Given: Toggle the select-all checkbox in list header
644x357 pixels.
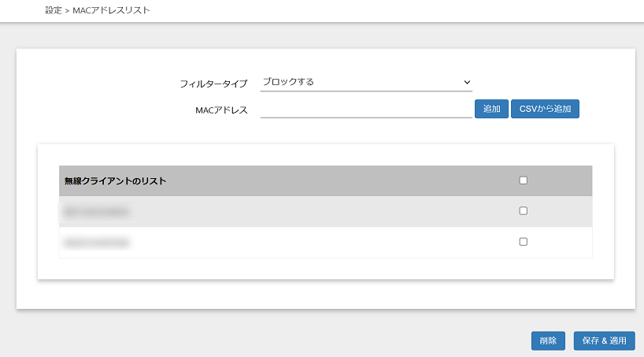Looking at the screenshot, I should 524,180.
